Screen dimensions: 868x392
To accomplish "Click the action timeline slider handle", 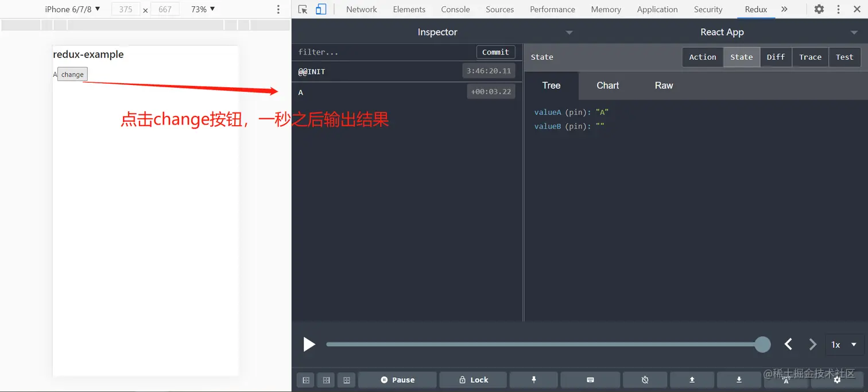I will coord(762,344).
